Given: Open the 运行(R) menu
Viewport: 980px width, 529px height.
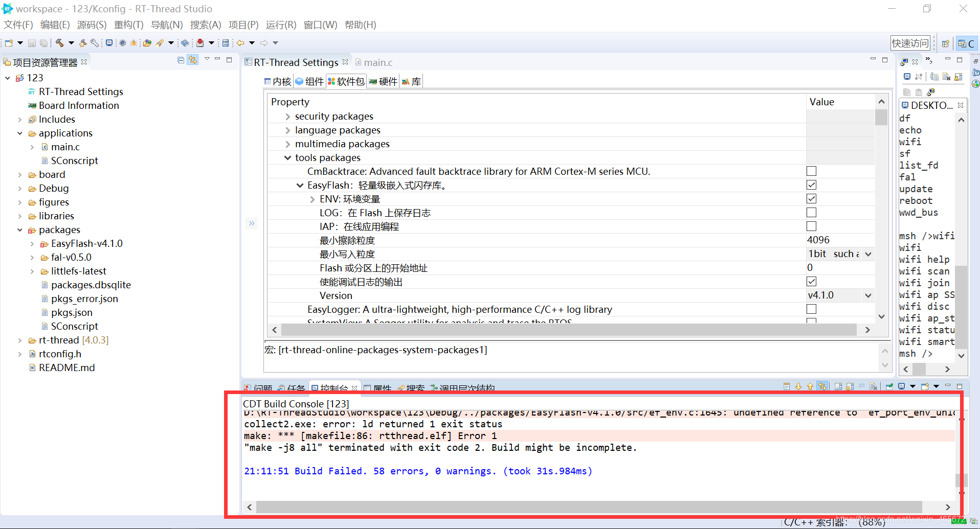Looking at the screenshot, I should click(281, 25).
